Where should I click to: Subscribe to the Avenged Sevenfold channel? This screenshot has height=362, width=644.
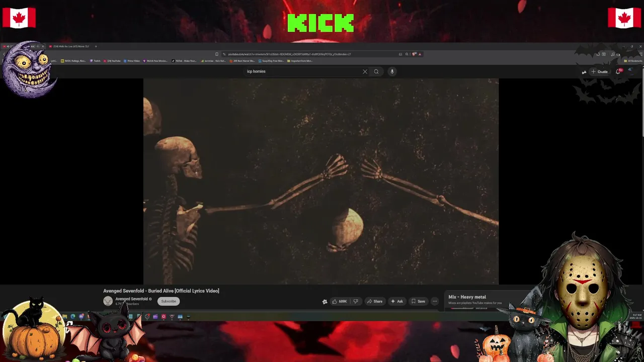coord(169,301)
